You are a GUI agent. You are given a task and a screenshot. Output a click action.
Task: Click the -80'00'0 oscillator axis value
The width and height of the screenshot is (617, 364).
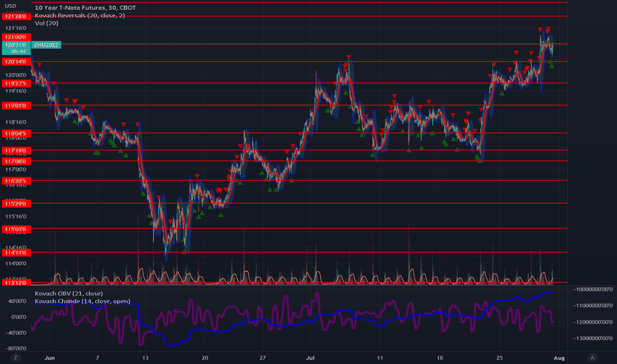coord(16,348)
